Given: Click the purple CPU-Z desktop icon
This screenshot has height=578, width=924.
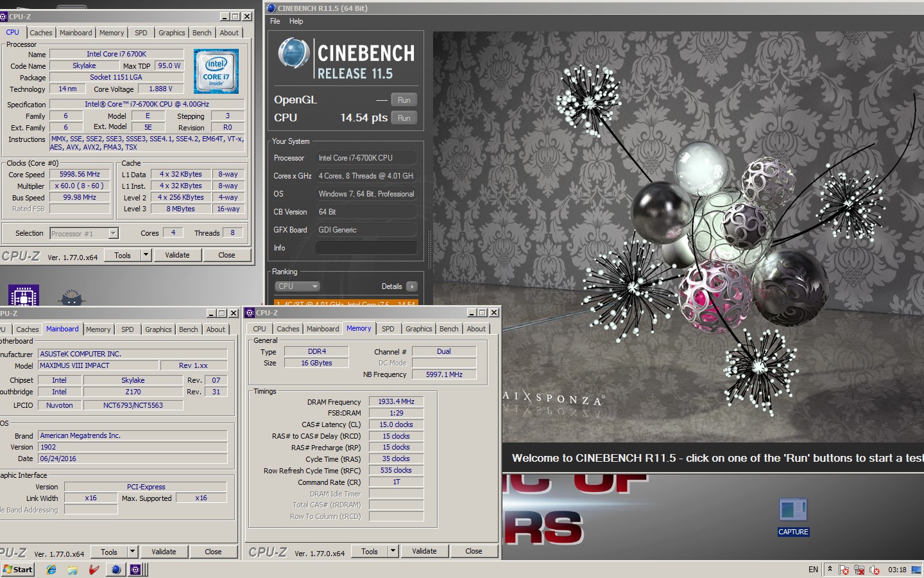Looking at the screenshot, I should (24, 295).
